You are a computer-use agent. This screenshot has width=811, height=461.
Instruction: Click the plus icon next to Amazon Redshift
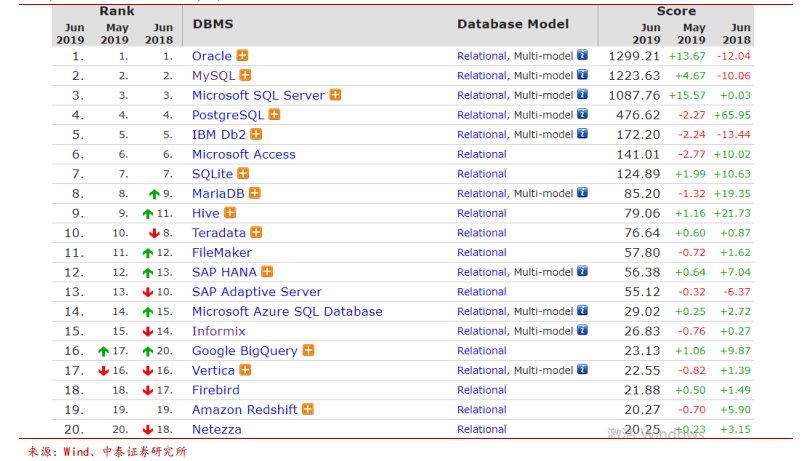click(x=308, y=409)
